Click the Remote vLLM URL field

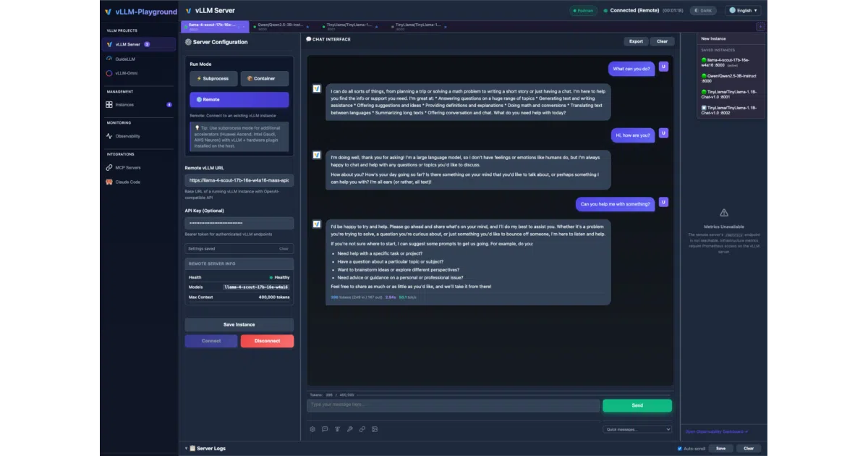pyautogui.click(x=239, y=180)
